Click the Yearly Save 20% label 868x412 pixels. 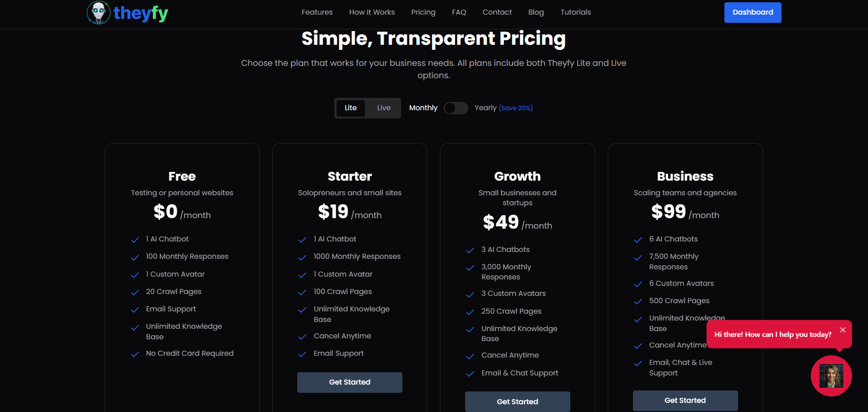[x=504, y=108]
